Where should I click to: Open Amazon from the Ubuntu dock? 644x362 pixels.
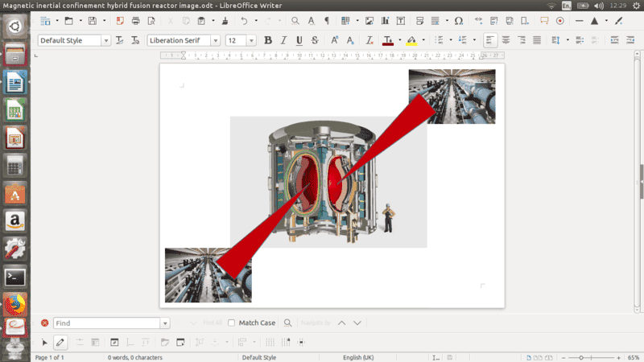[14, 220]
